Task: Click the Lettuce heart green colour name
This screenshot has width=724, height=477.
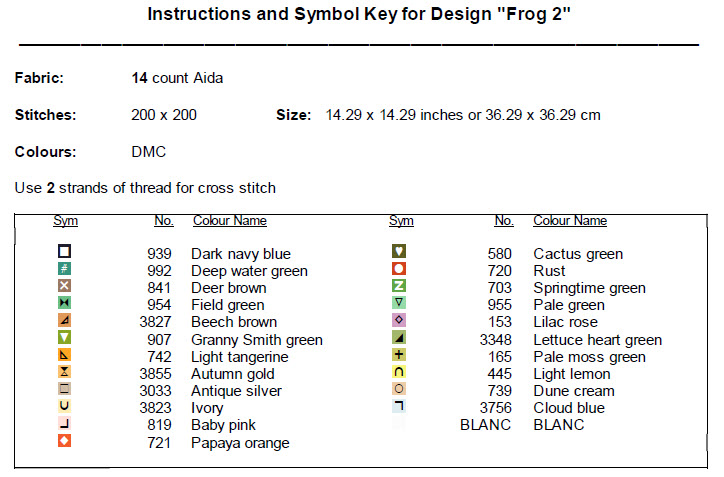Action: 597,340
